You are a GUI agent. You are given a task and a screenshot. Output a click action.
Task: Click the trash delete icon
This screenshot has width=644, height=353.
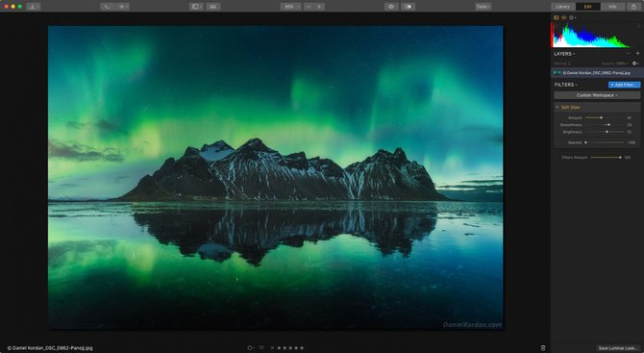click(543, 348)
